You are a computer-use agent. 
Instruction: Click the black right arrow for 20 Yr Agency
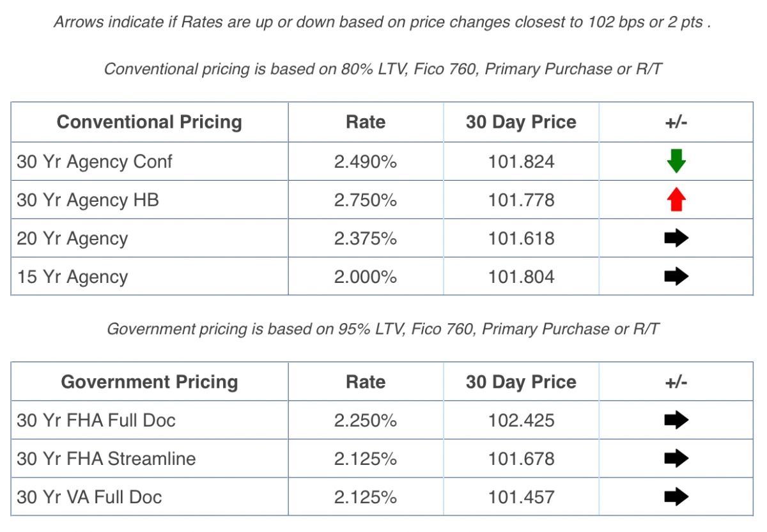click(676, 238)
